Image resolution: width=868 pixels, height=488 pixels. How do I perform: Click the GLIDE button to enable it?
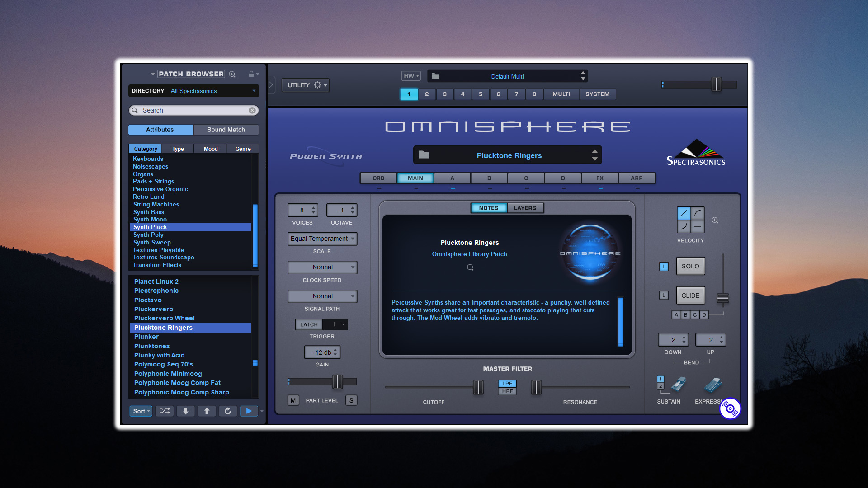click(x=689, y=295)
